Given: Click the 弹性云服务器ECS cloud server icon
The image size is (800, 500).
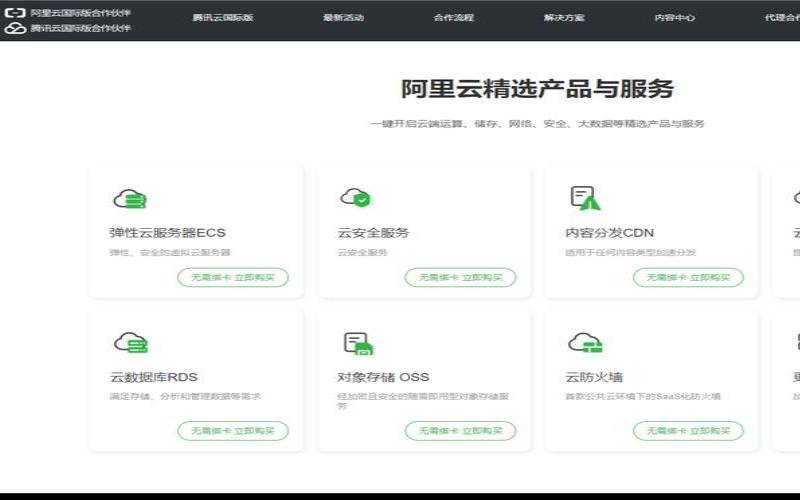Looking at the screenshot, I should tap(129, 198).
